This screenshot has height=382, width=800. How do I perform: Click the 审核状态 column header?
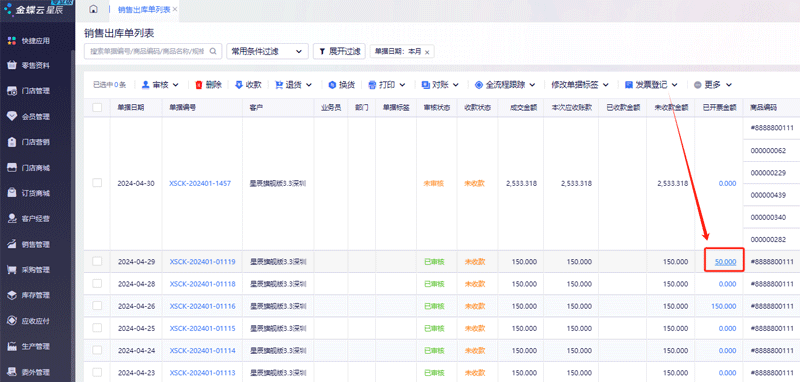[437, 108]
